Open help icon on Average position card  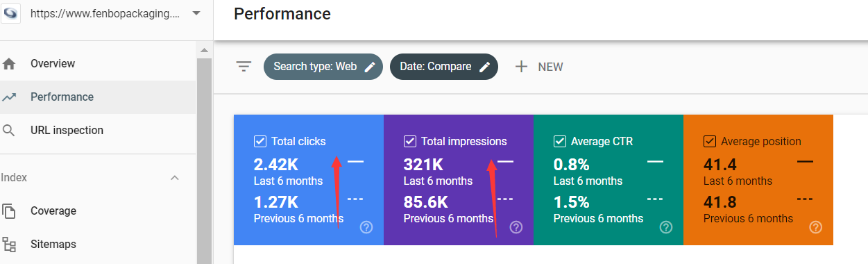click(816, 227)
